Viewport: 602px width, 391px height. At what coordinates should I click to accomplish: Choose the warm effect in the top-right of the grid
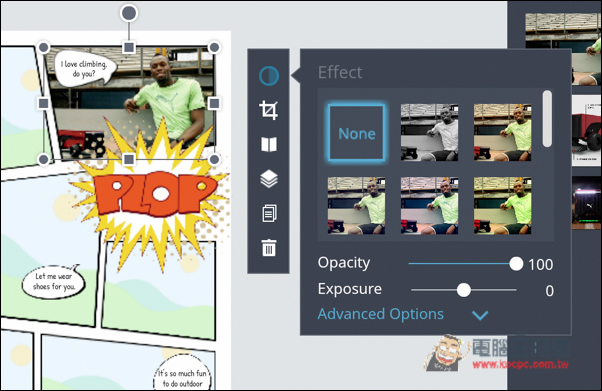(x=503, y=133)
